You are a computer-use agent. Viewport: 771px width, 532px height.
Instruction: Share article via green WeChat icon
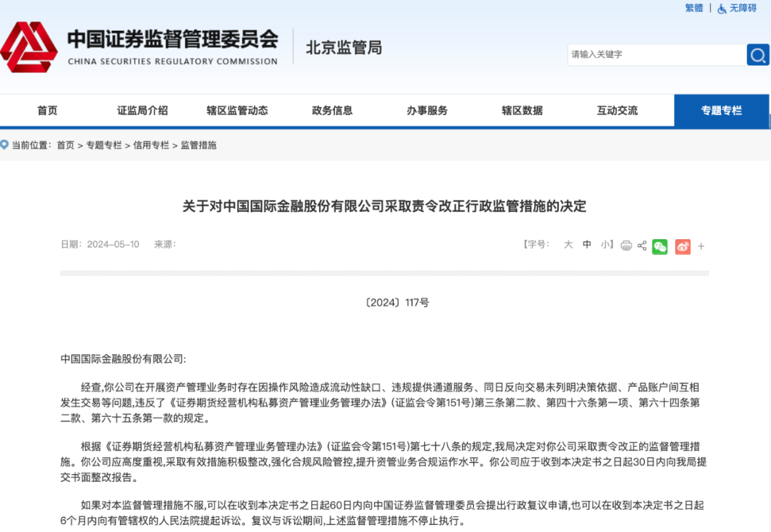point(660,246)
